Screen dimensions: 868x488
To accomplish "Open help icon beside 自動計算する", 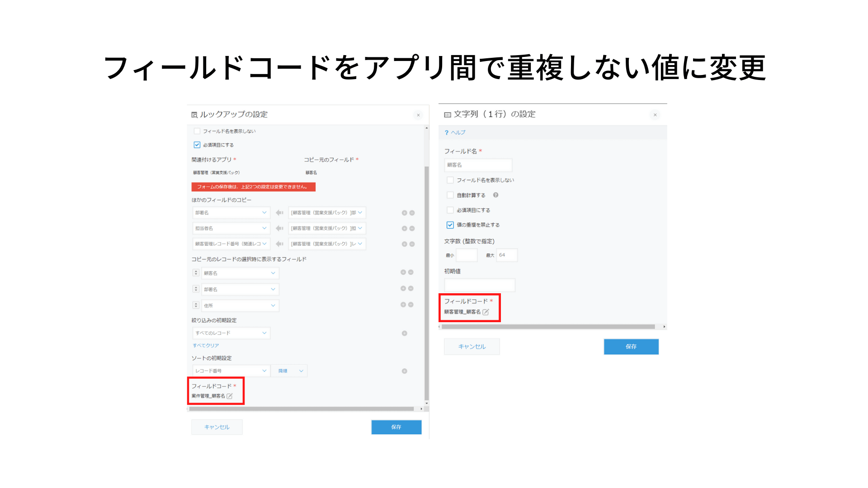I will point(496,195).
